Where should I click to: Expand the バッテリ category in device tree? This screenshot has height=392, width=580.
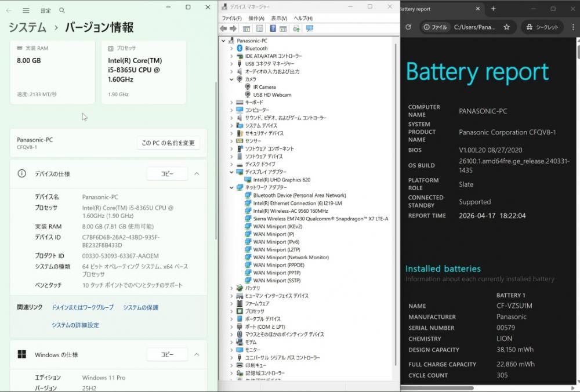click(x=231, y=288)
